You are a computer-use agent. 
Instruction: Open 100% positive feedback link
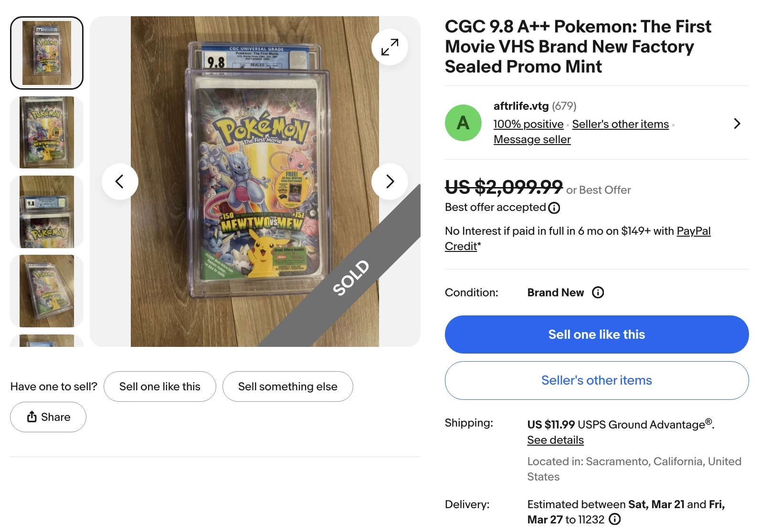[528, 124]
